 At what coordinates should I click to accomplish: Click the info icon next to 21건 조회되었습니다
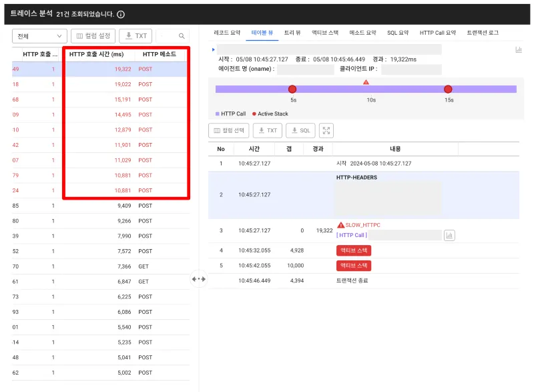coord(121,14)
